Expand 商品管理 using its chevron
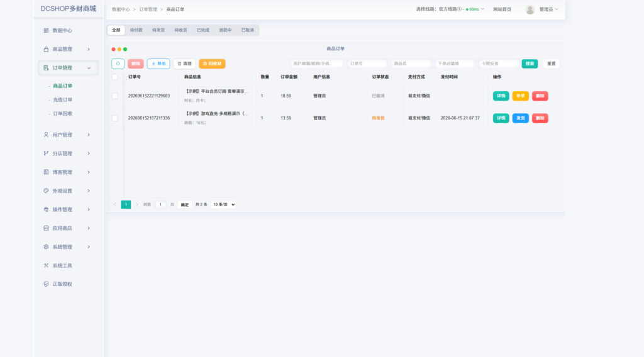The width and height of the screenshot is (644, 357). (x=89, y=49)
